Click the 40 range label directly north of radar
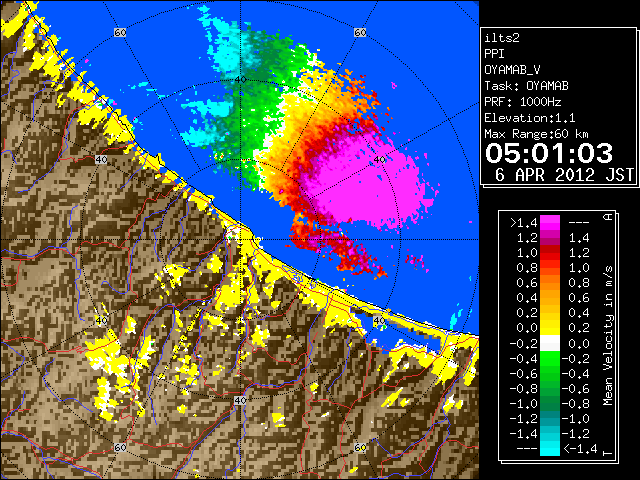 pos(240,80)
